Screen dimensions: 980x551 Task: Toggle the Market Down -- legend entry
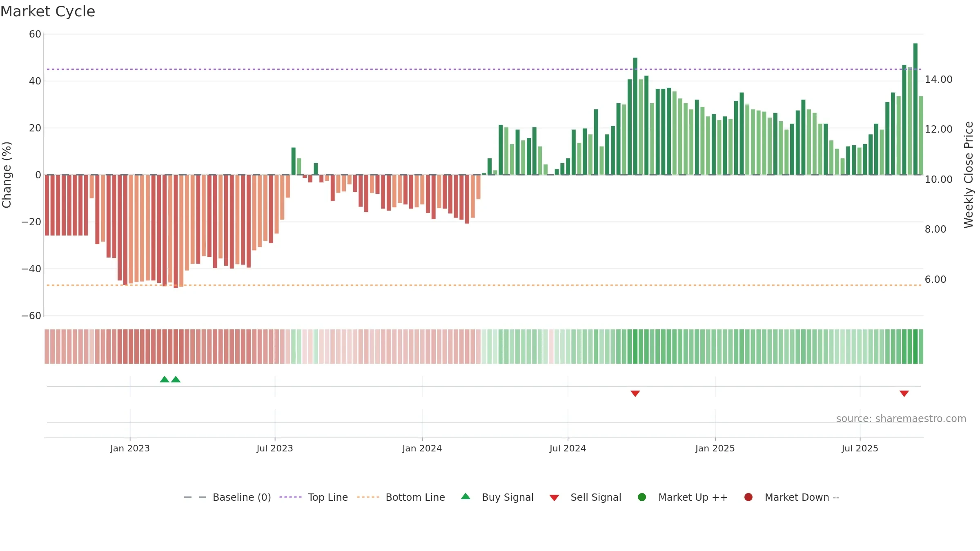click(791, 497)
